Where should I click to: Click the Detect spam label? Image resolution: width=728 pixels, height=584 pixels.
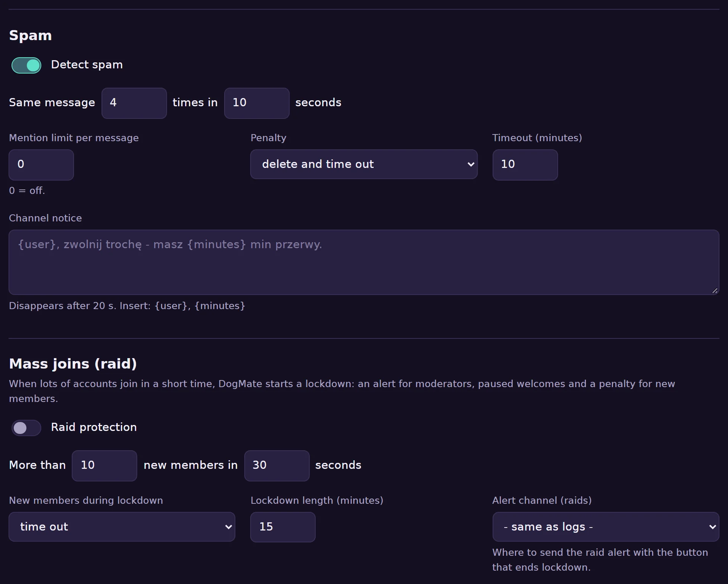tap(87, 65)
